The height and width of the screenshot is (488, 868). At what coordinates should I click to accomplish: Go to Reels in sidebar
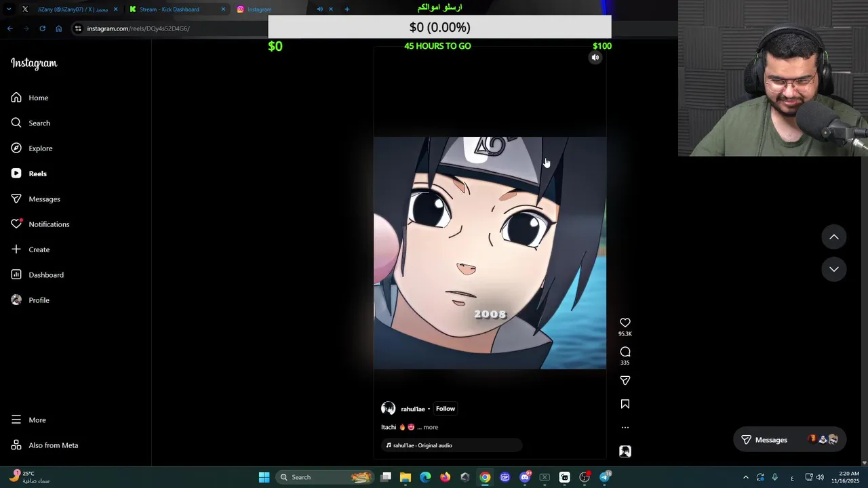(29, 174)
